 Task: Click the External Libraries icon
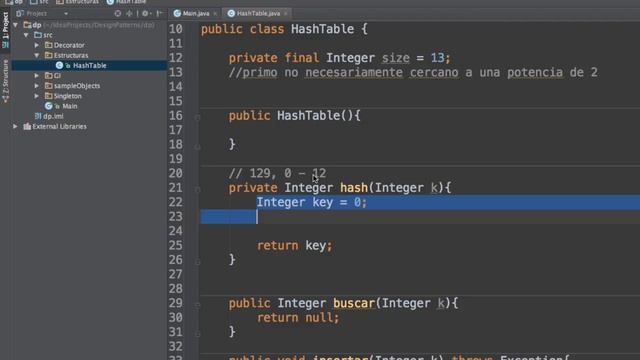pyautogui.click(x=27, y=127)
